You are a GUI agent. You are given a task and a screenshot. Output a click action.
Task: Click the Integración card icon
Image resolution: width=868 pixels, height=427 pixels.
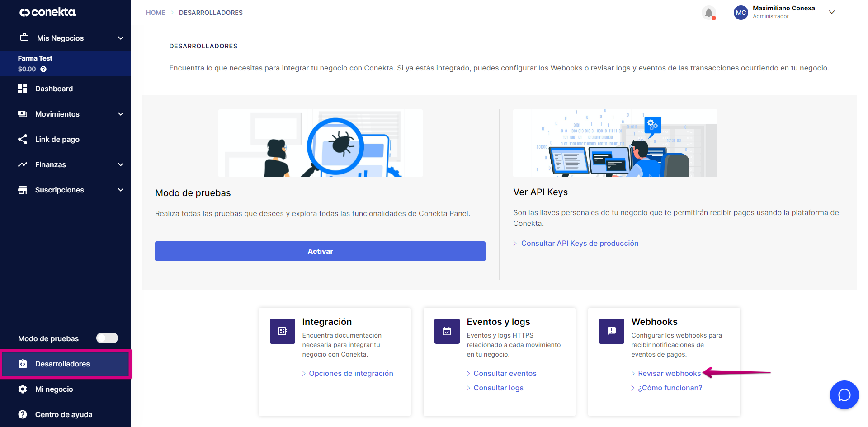pos(283,331)
